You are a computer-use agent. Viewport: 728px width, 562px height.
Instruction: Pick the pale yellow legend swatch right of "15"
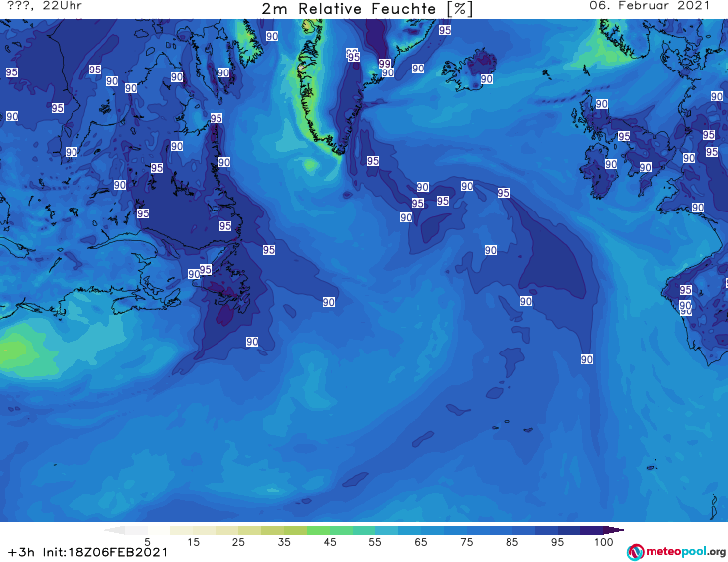click(205, 530)
